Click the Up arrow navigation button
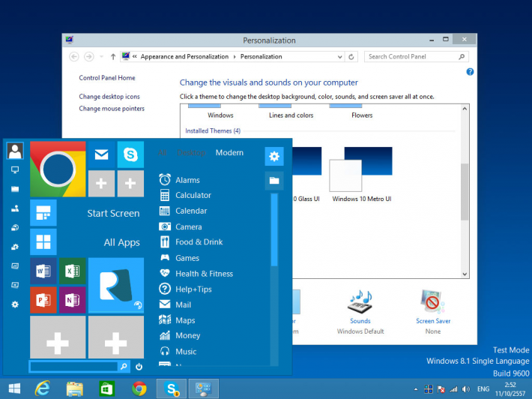532x399 pixels. [x=113, y=57]
